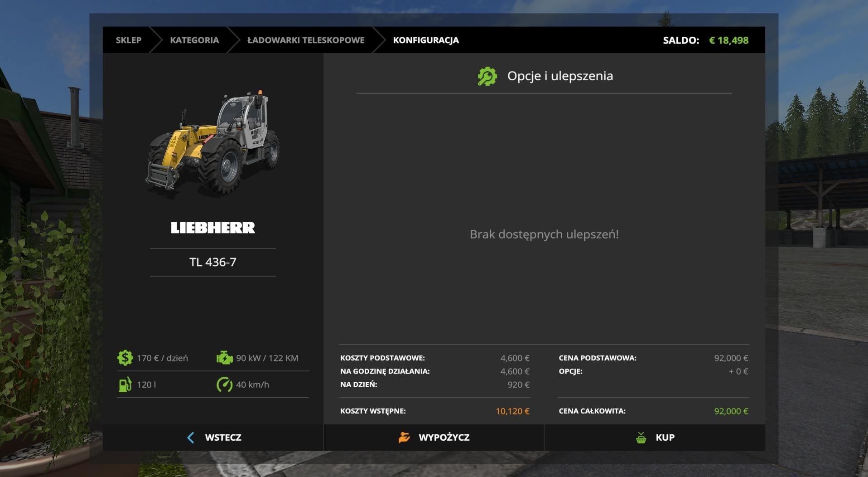Click the blue back arrow icon
This screenshot has height=477, width=868.
tap(191, 438)
